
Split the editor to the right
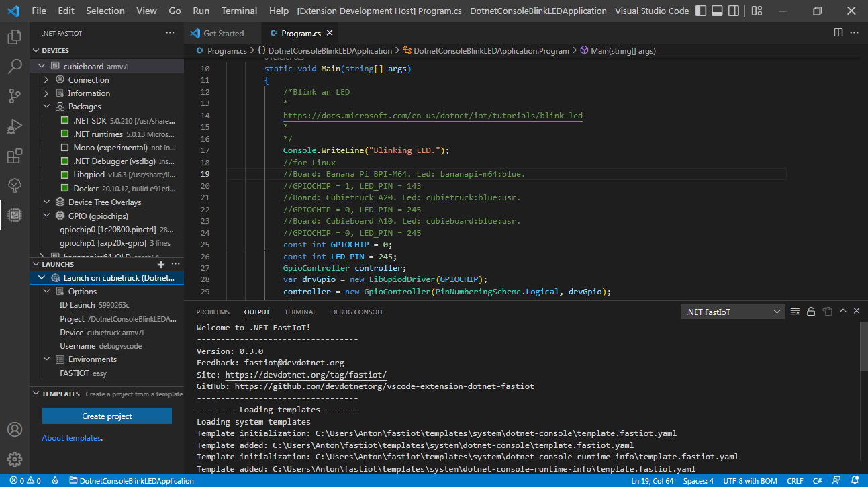[838, 32]
